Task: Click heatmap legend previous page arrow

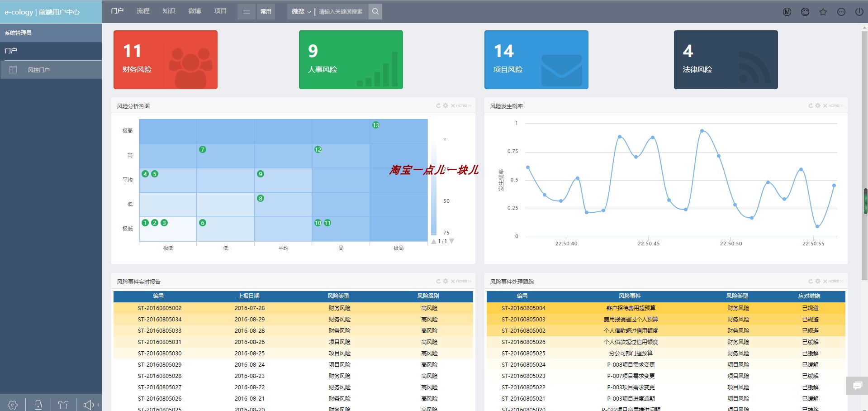Action: click(434, 241)
